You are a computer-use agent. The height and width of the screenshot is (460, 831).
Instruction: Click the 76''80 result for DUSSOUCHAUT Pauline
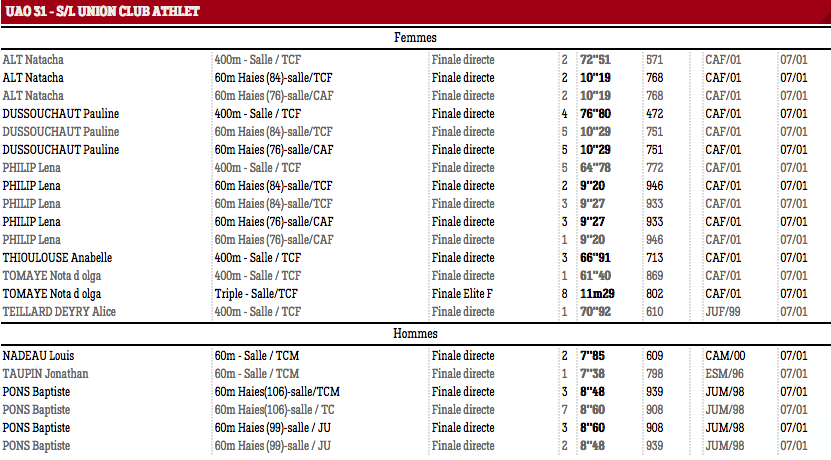[x=595, y=113]
